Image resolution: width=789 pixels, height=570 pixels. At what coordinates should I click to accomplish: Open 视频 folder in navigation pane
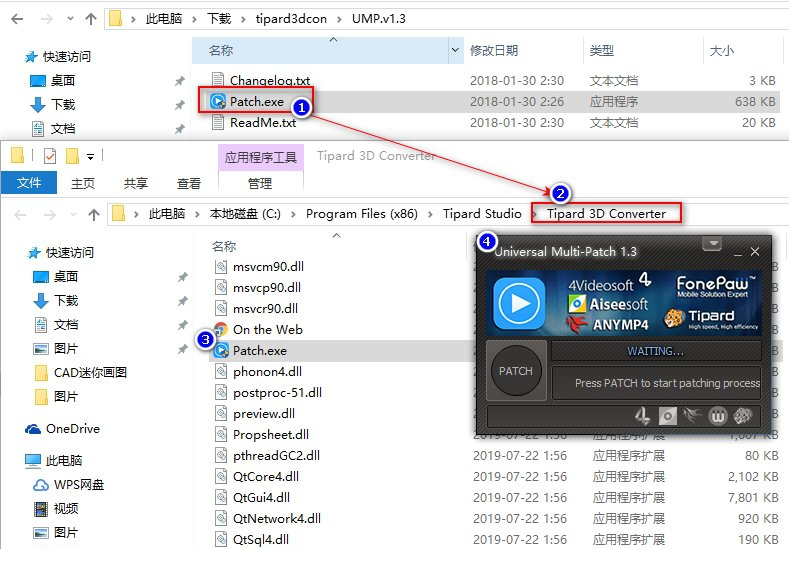[x=56, y=509]
